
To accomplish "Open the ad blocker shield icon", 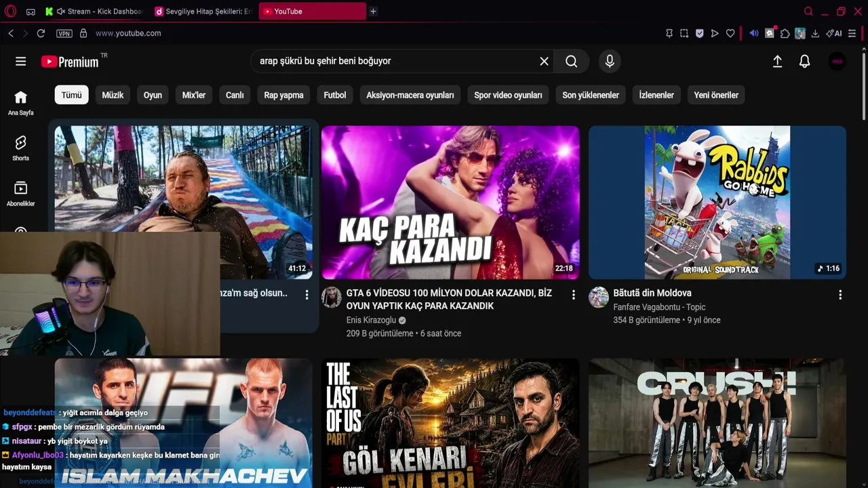I will click(x=700, y=33).
